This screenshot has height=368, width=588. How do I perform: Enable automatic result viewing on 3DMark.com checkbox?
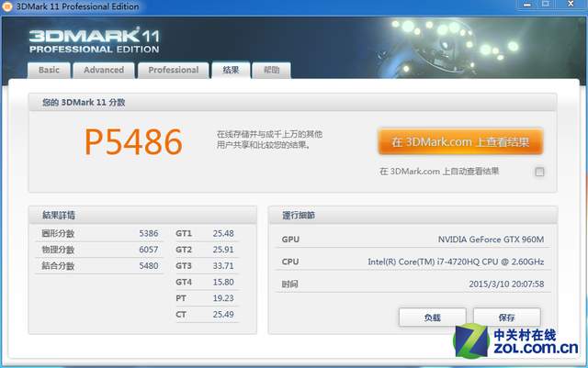click(x=539, y=172)
